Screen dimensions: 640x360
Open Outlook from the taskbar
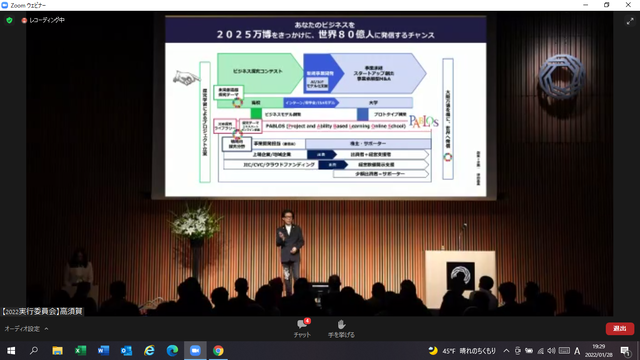pyautogui.click(x=126, y=351)
